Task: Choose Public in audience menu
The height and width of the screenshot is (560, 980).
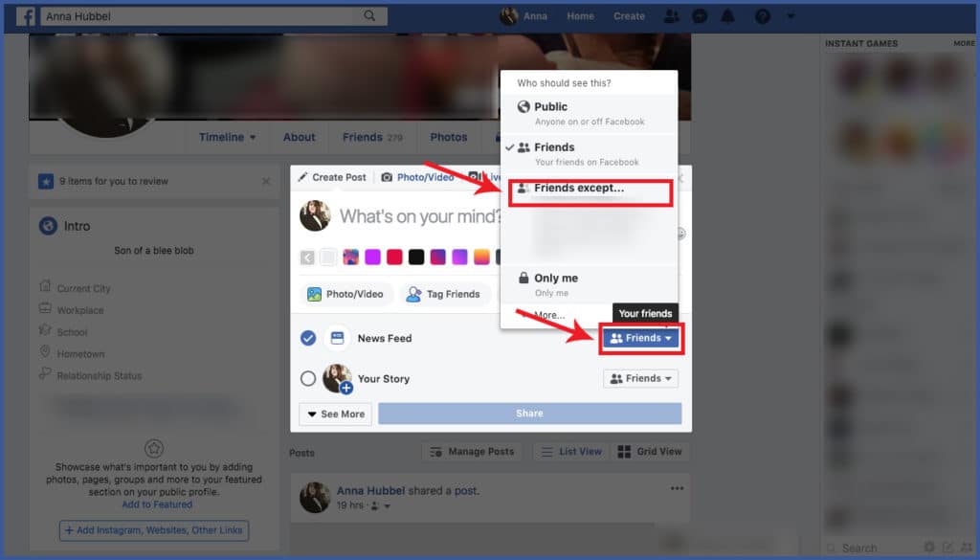Action: [589, 113]
